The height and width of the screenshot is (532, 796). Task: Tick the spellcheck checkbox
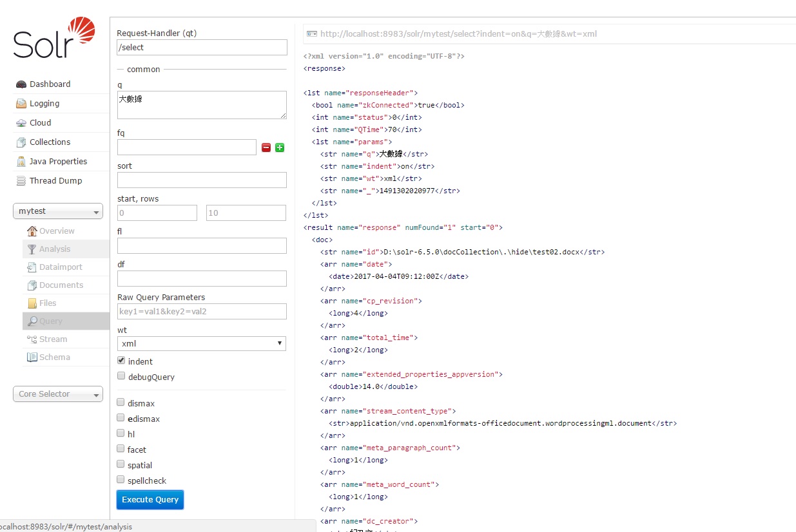coord(121,480)
